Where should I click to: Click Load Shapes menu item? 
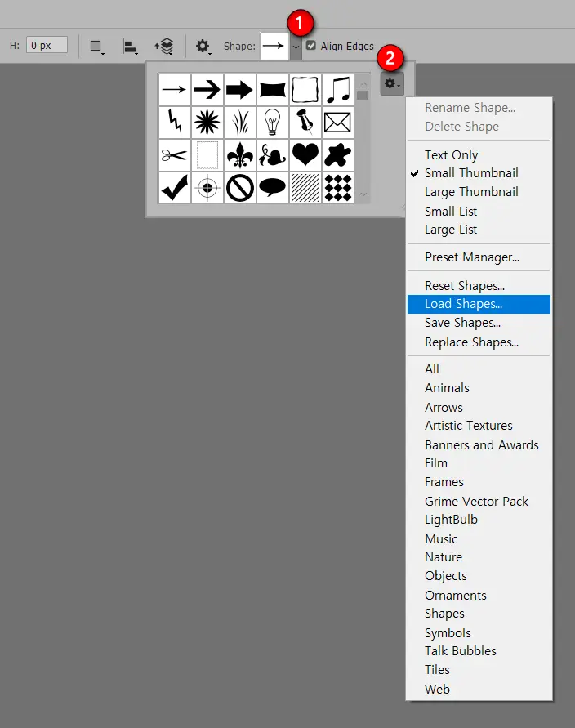click(x=479, y=304)
